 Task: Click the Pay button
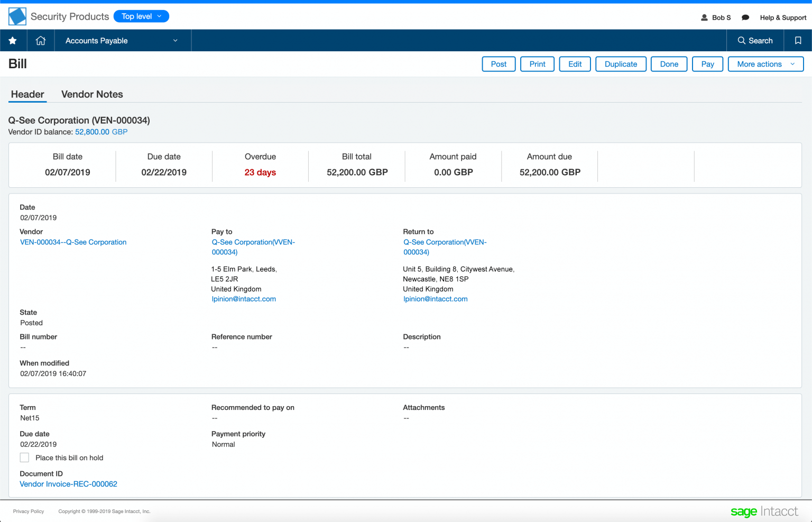(707, 64)
